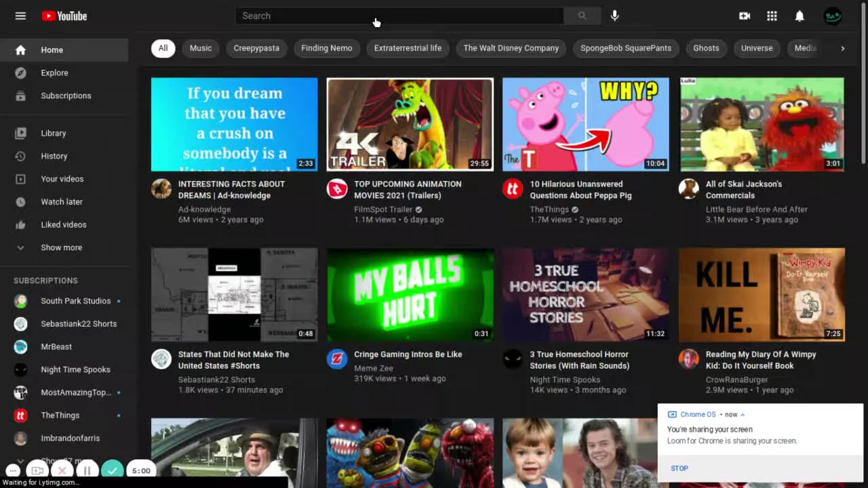Open Imbrandonfarris subscription
868x488 pixels.
click(x=64, y=439)
